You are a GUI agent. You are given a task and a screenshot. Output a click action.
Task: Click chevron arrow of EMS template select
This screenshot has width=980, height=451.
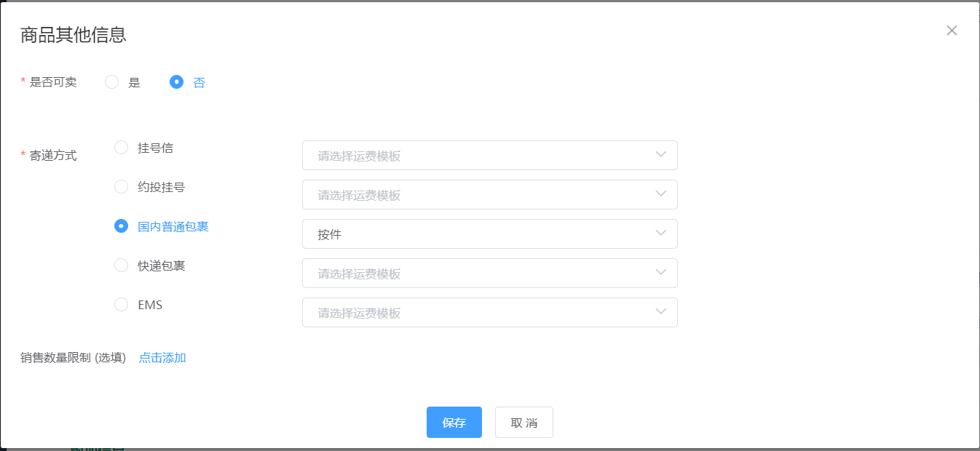click(x=661, y=312)
